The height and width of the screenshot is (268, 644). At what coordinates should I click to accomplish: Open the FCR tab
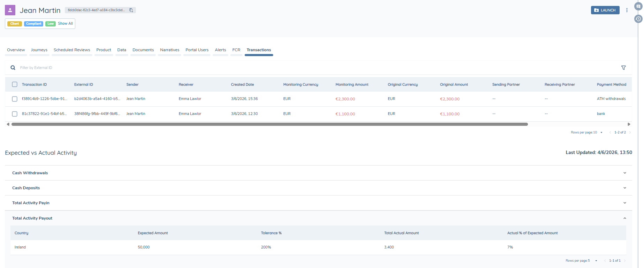pos(236,50)
